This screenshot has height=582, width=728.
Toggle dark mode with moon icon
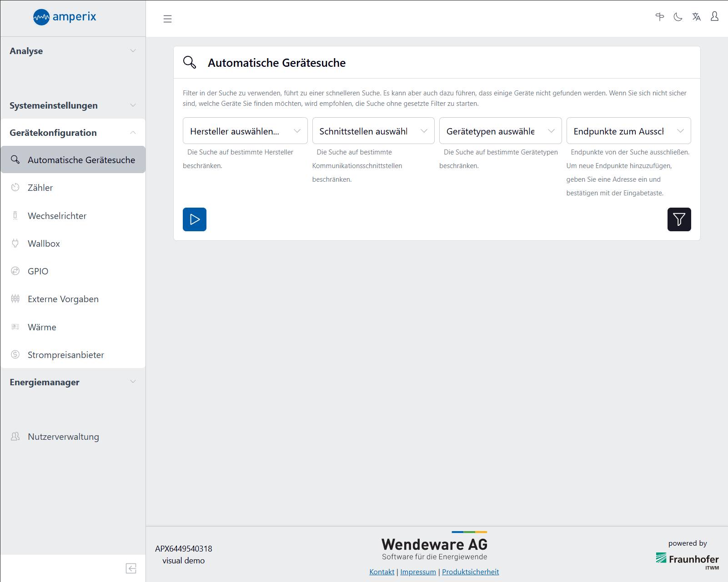[678, 17]
